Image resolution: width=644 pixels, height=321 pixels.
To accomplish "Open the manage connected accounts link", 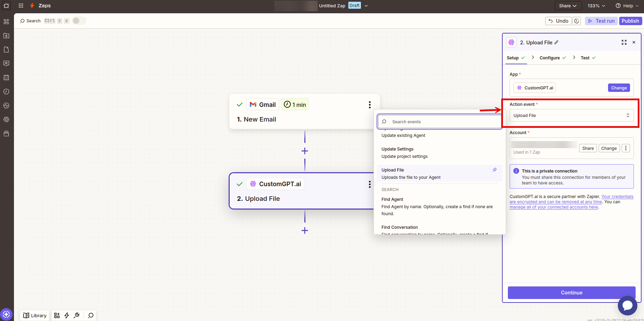I will [554, 207].
